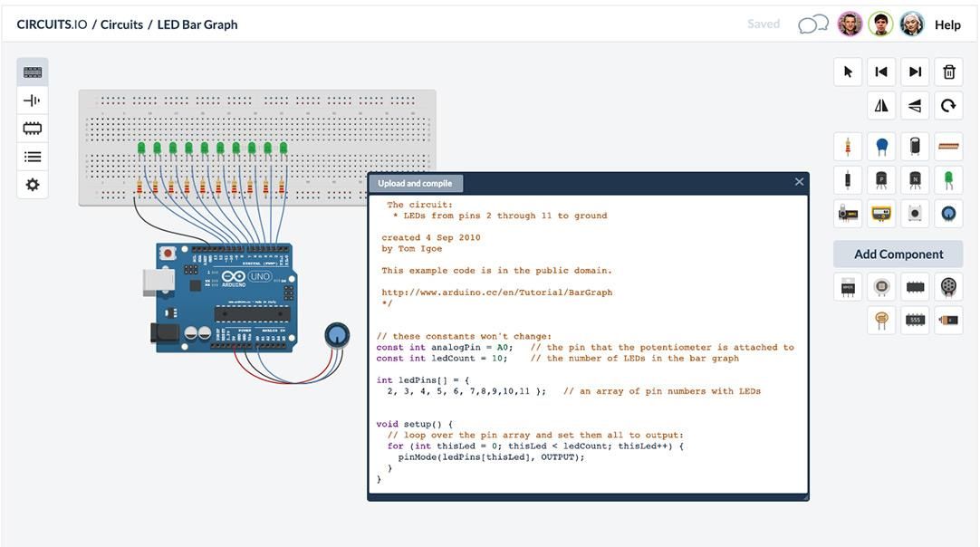The width and height of the screenshot is (980, 547).
Task: Click the Add Component button
Action: 897,254
